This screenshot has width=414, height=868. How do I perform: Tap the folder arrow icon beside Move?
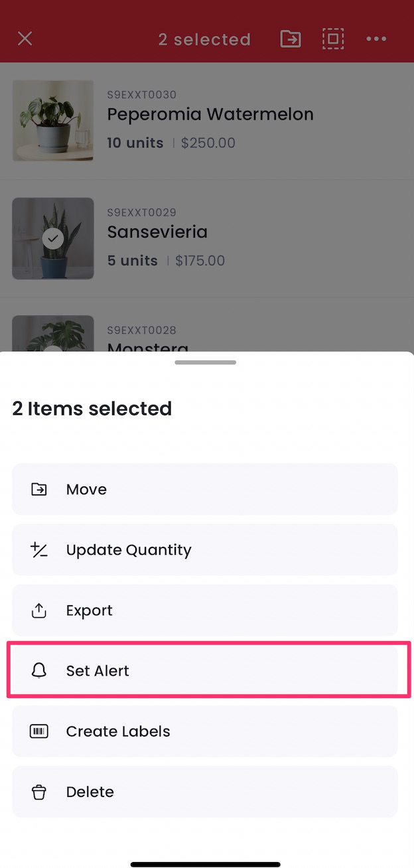click(39, 490)
